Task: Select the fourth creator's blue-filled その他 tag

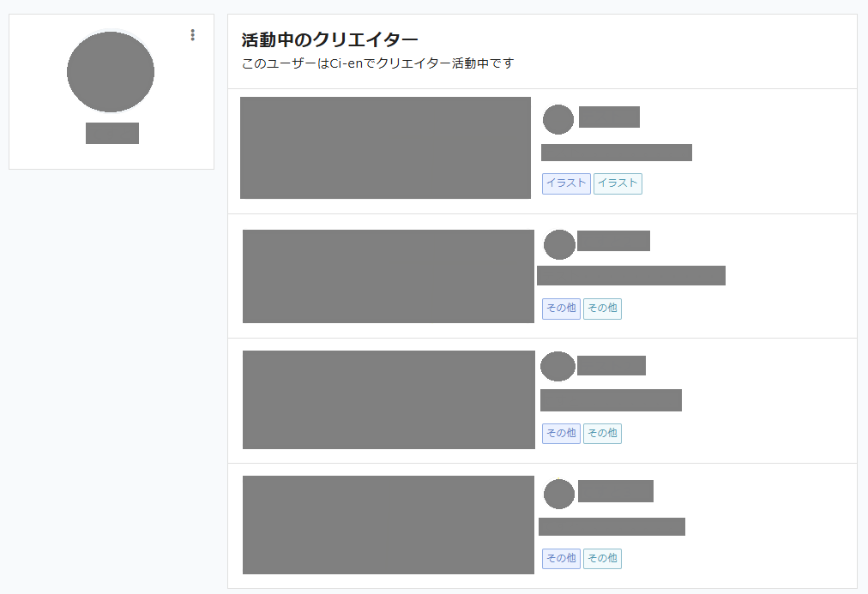Action: (561, 559)
